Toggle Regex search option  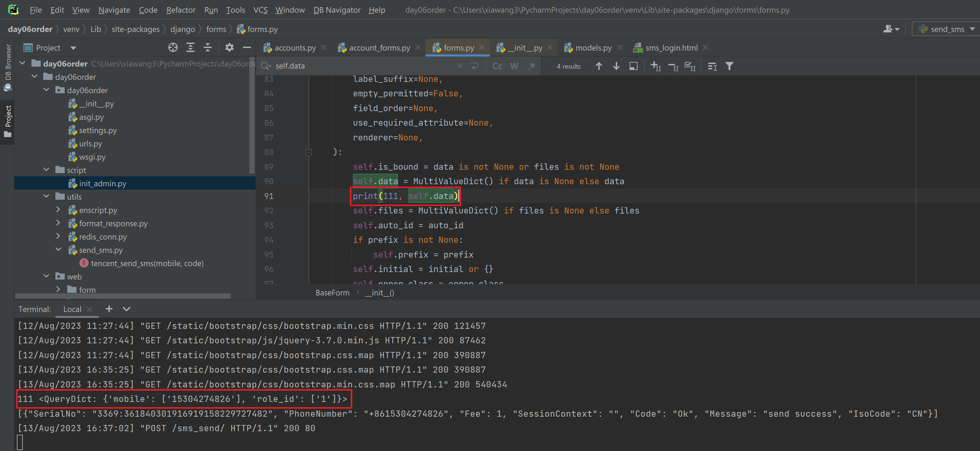coord(532,66)
